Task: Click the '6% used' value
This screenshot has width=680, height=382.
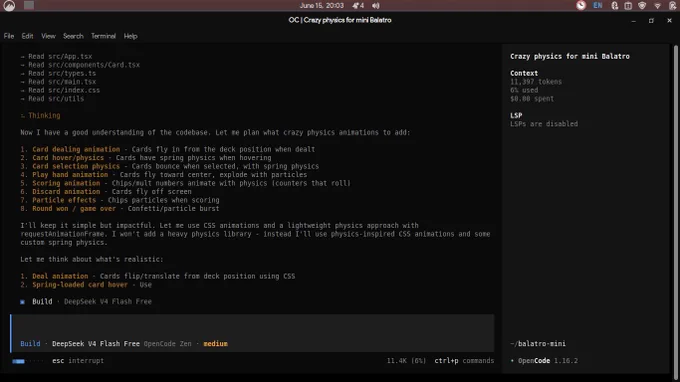Action: [x=524, y=90]
